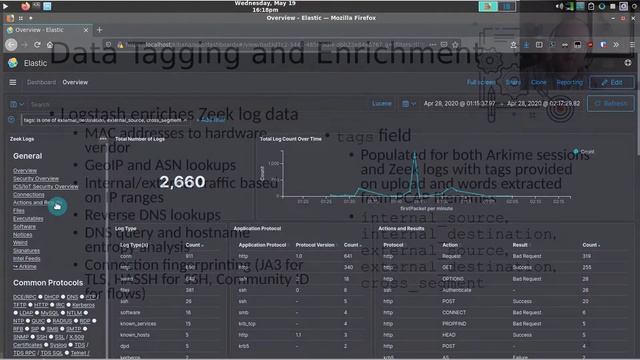Open the Intel Feeds link
640x360 pixels.
click(x=27, y=259)
